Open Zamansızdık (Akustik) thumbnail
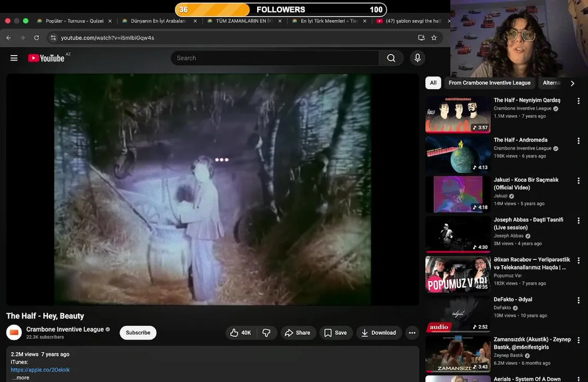This screenshot has width=588, height=382. [x=458, y=354]
